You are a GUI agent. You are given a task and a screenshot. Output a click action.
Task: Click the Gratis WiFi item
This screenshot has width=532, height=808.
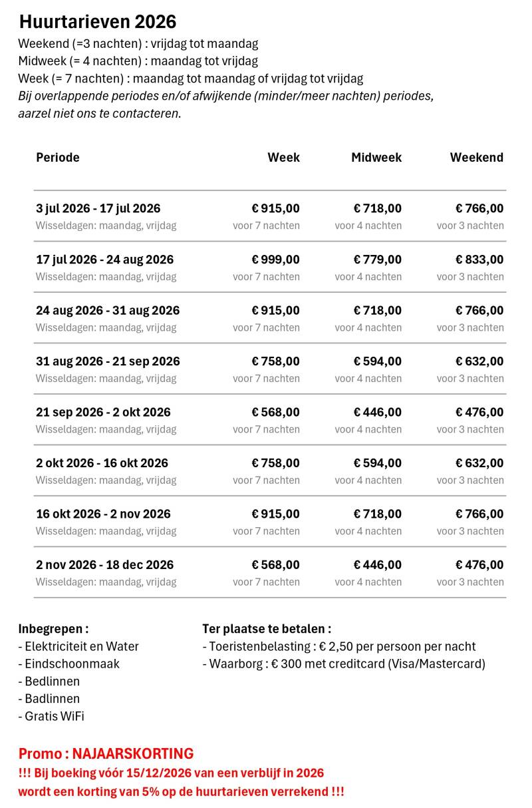point(51,716)
